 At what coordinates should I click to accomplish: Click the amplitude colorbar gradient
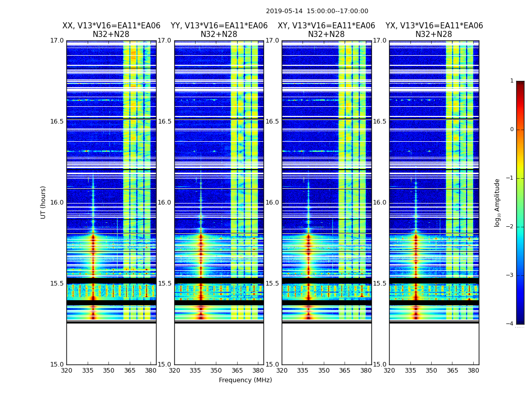click(520, 202)
